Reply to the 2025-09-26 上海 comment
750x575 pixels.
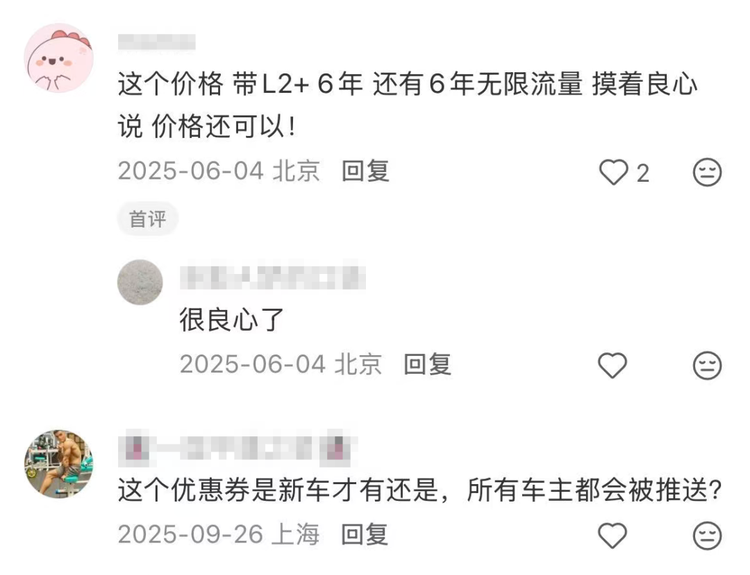click(x=364, y=534)
